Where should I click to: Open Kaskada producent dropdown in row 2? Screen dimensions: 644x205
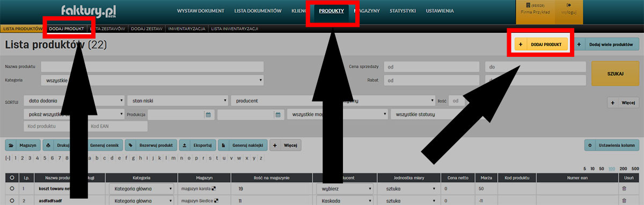point(344,200)
